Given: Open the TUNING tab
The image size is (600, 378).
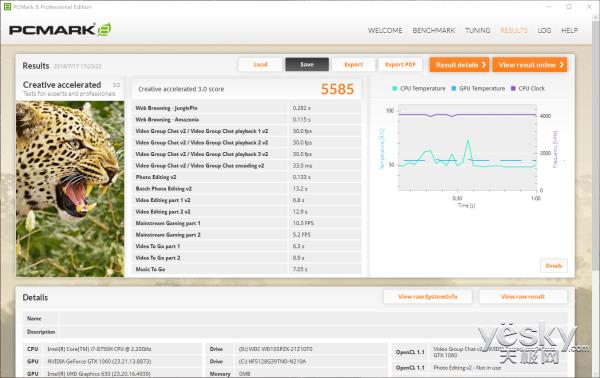Looking at the screenshot, I should pos(478,31).
